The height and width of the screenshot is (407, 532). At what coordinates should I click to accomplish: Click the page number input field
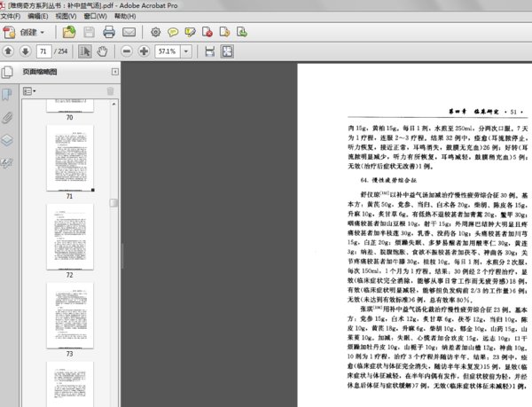coord(45,51)
